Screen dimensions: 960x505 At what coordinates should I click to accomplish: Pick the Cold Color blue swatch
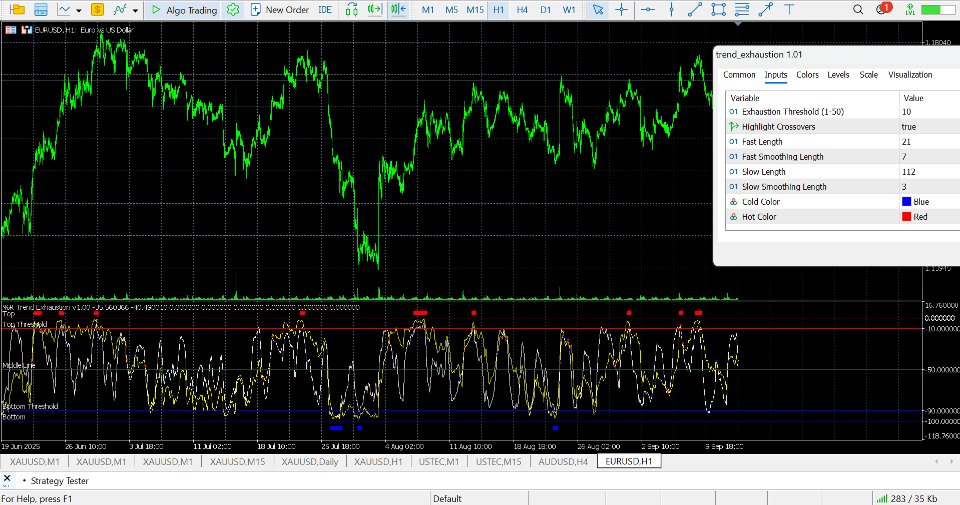pyautogui.click(x=906, y=201)
